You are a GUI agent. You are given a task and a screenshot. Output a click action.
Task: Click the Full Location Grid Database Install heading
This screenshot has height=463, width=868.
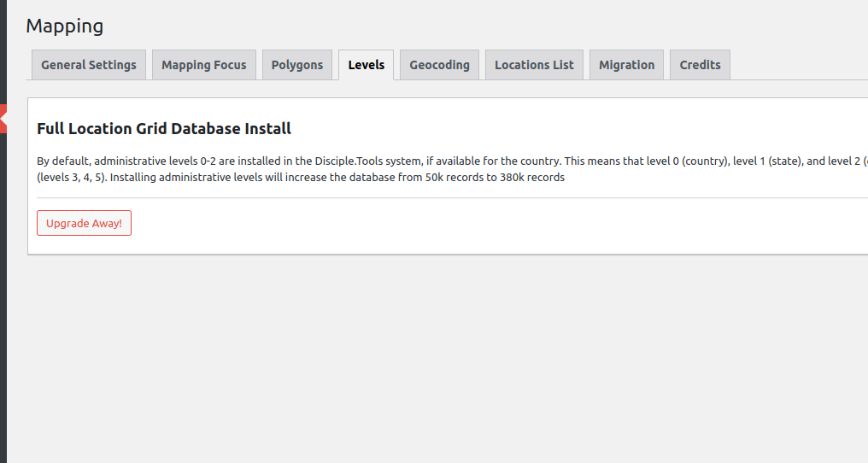pyautogui.click(x=164, y=128)
